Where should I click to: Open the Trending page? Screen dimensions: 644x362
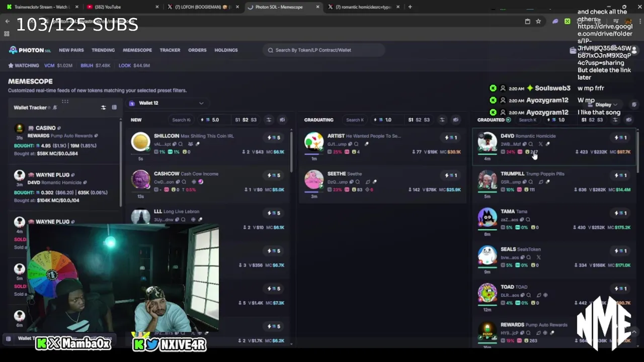103,50
